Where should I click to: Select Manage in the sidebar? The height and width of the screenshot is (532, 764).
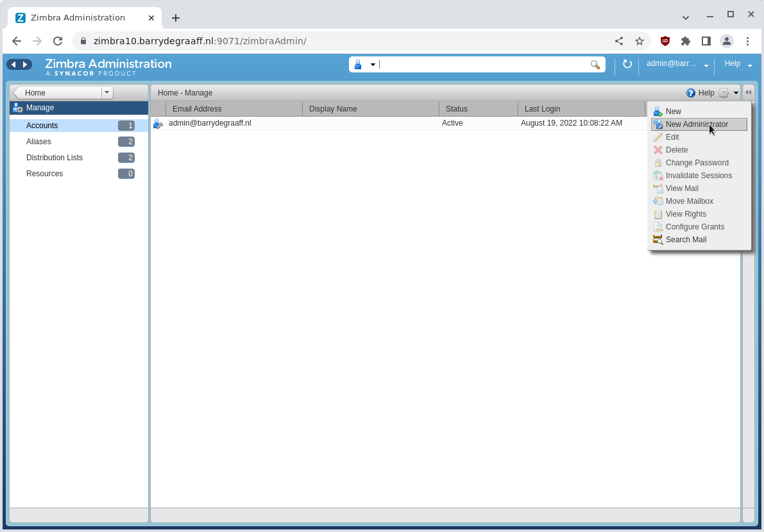point(79,108)
